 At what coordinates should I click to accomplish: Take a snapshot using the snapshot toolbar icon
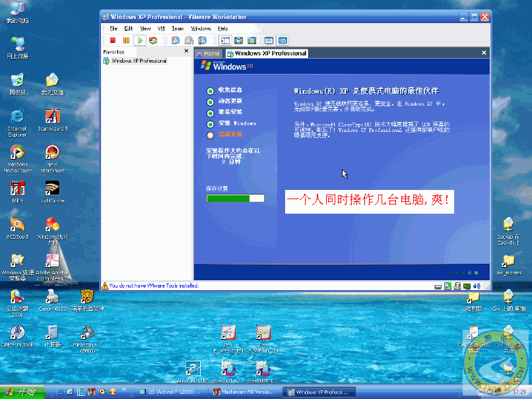pos(176,41)
